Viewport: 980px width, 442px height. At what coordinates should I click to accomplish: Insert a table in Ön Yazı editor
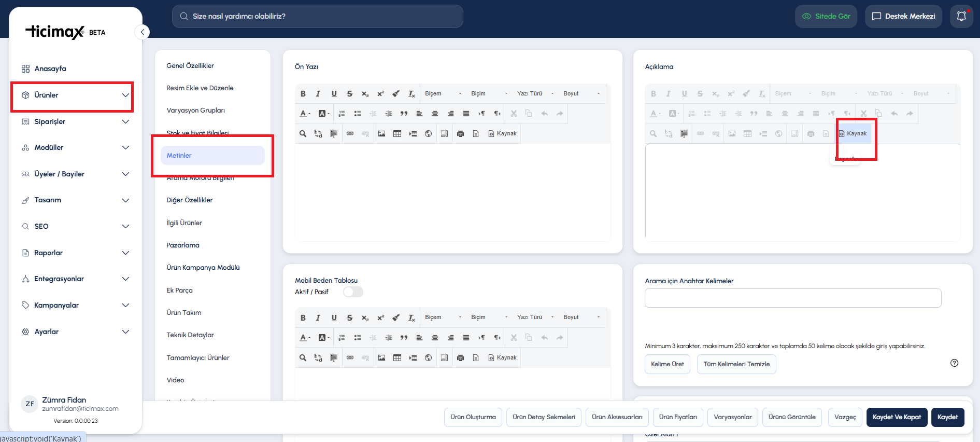click(397, 134)
